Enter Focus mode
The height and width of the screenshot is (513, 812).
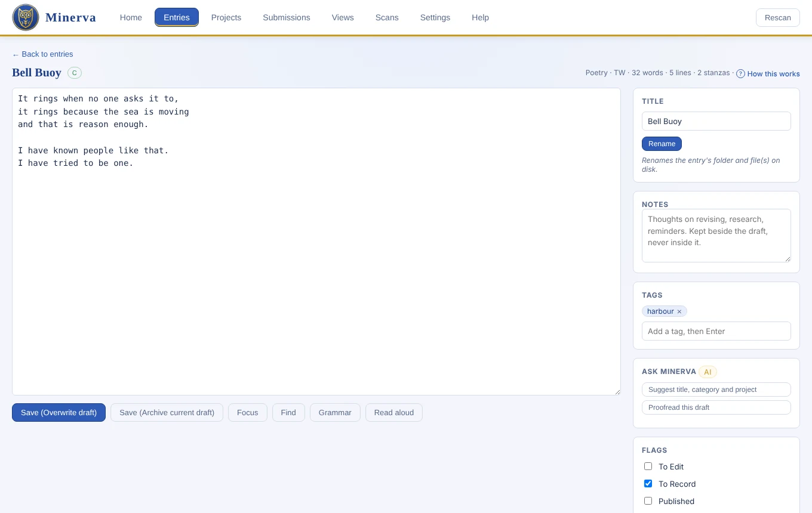tap(248, 412)
